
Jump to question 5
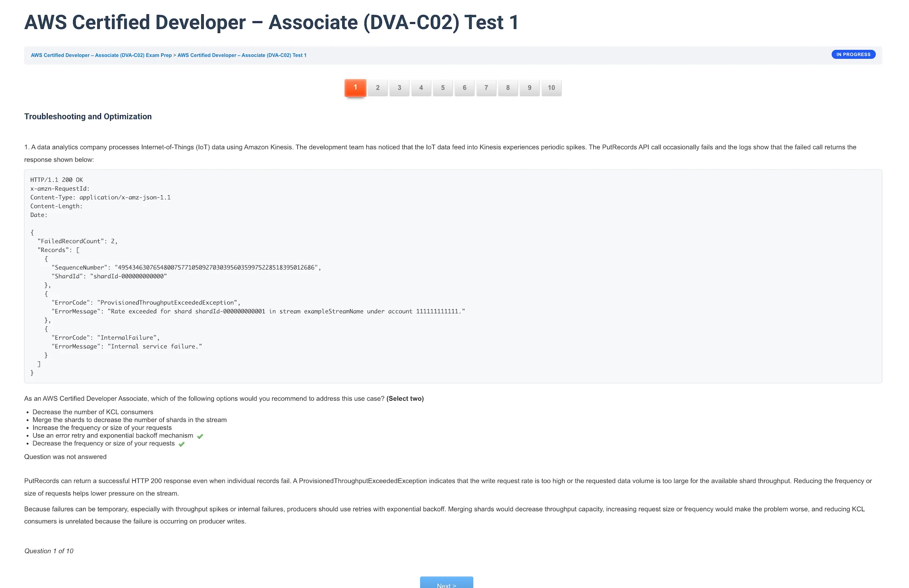point(443,88)
